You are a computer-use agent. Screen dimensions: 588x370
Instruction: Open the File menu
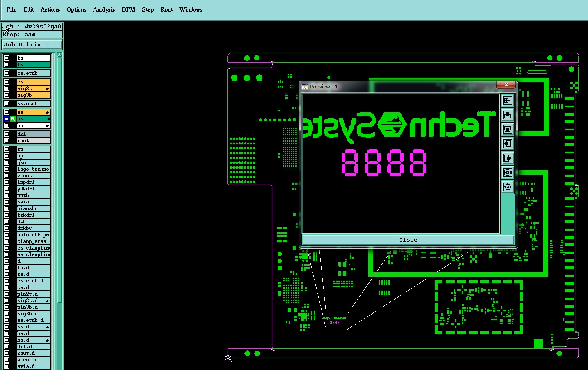pyautogui.click(x=11, y=9)
